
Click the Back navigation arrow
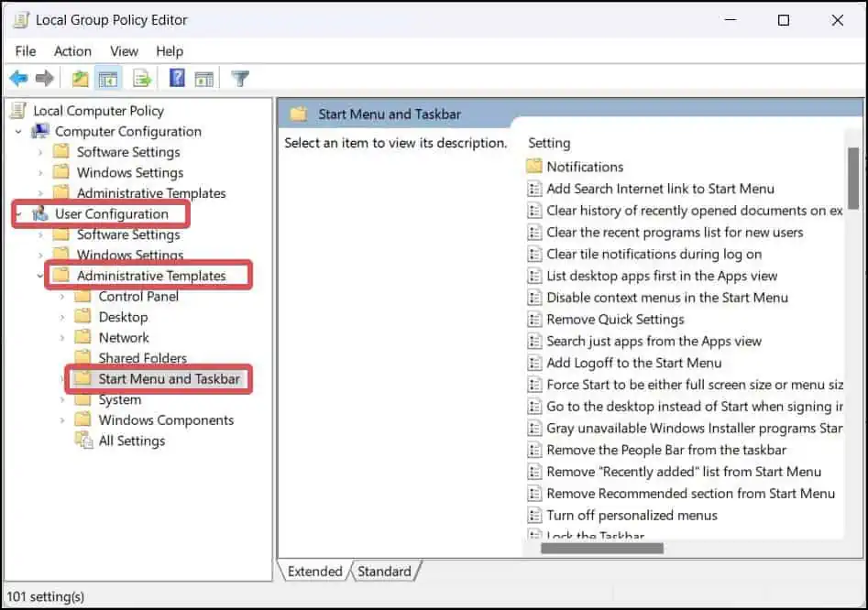18,78
